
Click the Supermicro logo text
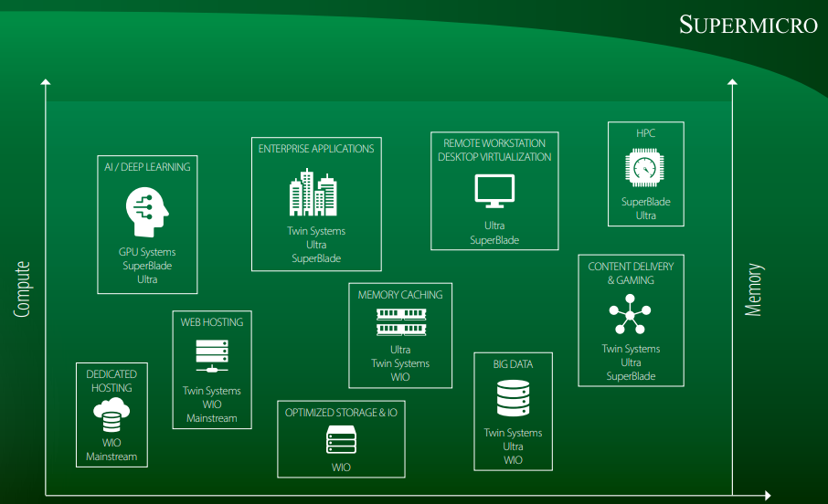pyautogui.click(x=748, y=25)
